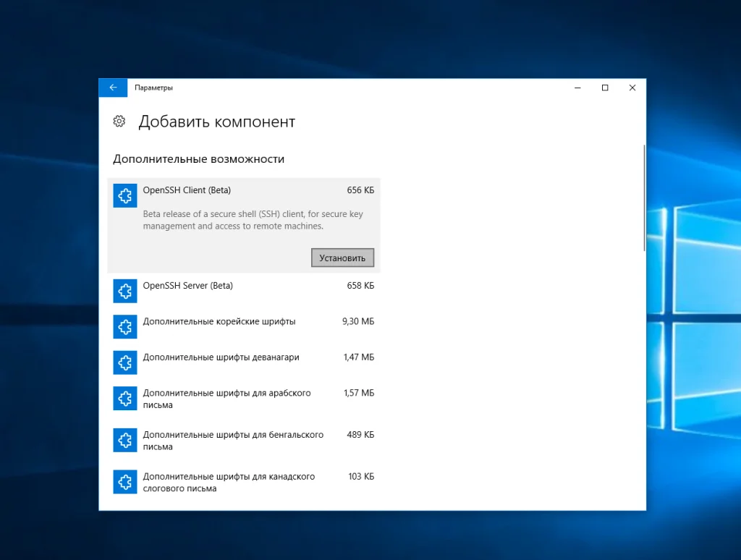Click the Bengali script fonts icon
This screenshot has width=741, height=560.
125,440
